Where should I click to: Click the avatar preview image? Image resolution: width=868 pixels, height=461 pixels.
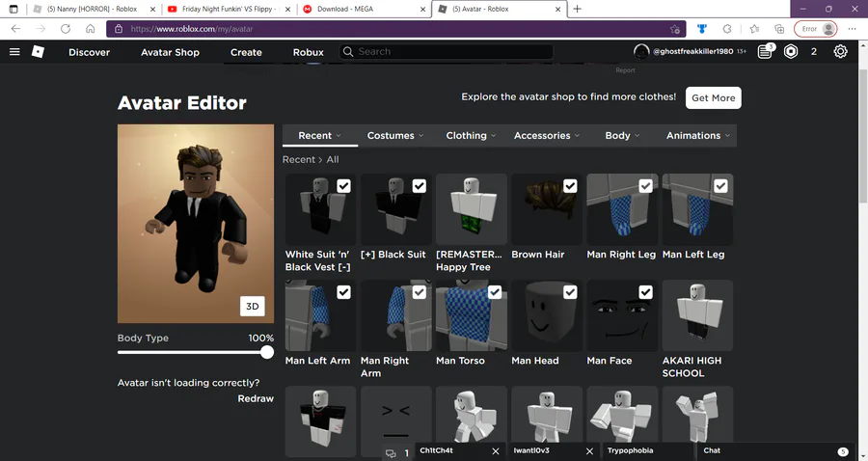(x=196, y=224)
